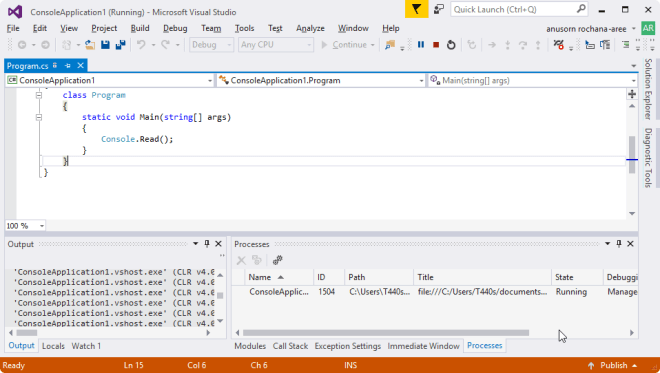This screenshot has width=660, height=373.
Task: Open the Team menu
Action: coord(211,28)
